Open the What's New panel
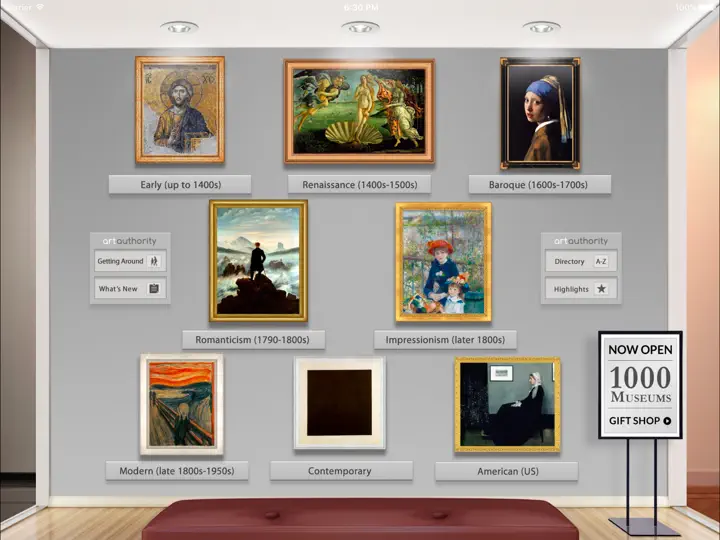 coord(130,288)
